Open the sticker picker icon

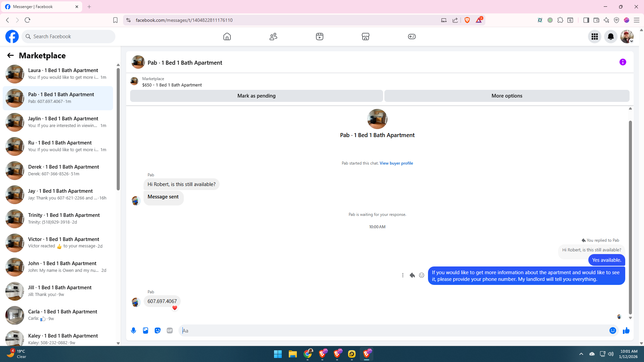click(158, 330)
